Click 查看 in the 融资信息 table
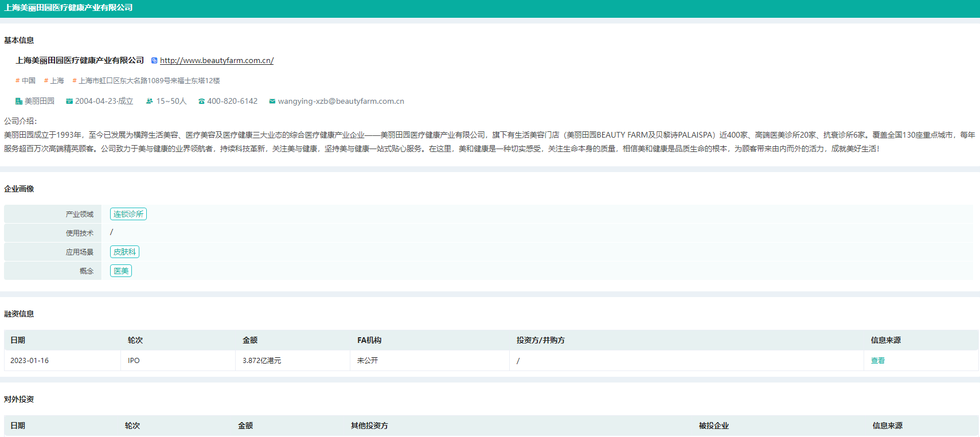Screen dimensions: 980x437 pos(877,361)
